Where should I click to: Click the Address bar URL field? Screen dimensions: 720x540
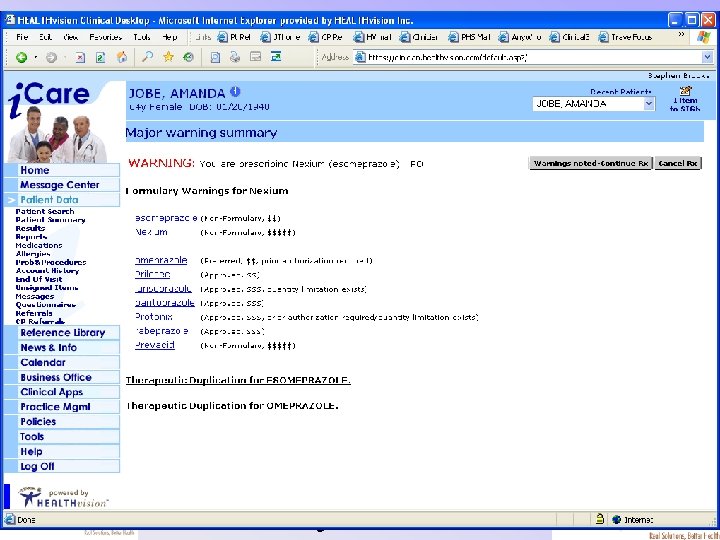click(x=528, y=57)
